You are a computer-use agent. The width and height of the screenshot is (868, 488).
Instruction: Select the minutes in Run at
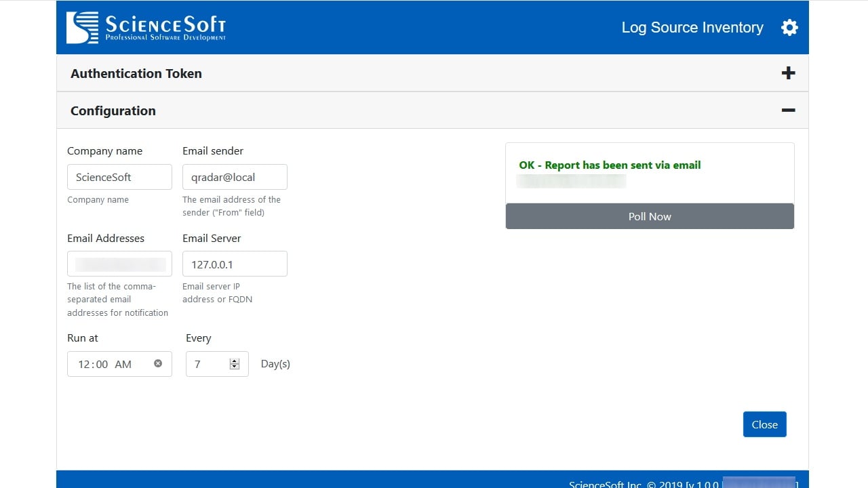pyautogui.click(x=102, y=364)
